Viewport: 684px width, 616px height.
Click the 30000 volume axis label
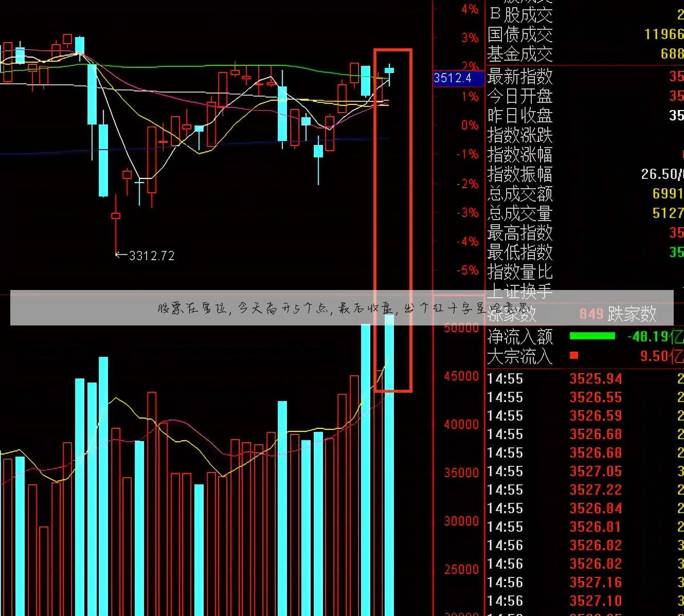pos(461,521)
